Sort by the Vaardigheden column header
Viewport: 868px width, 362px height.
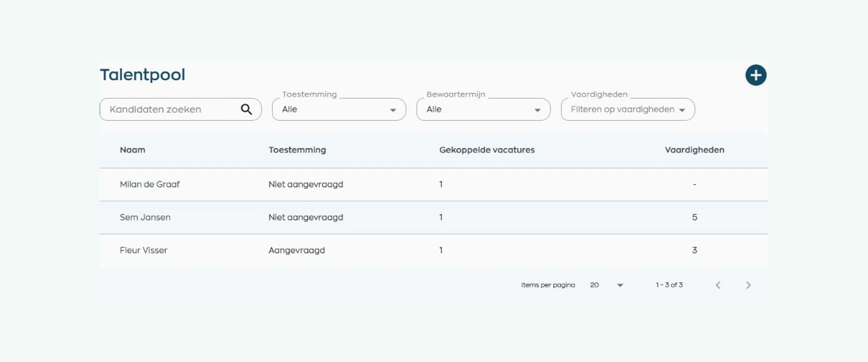694,150
